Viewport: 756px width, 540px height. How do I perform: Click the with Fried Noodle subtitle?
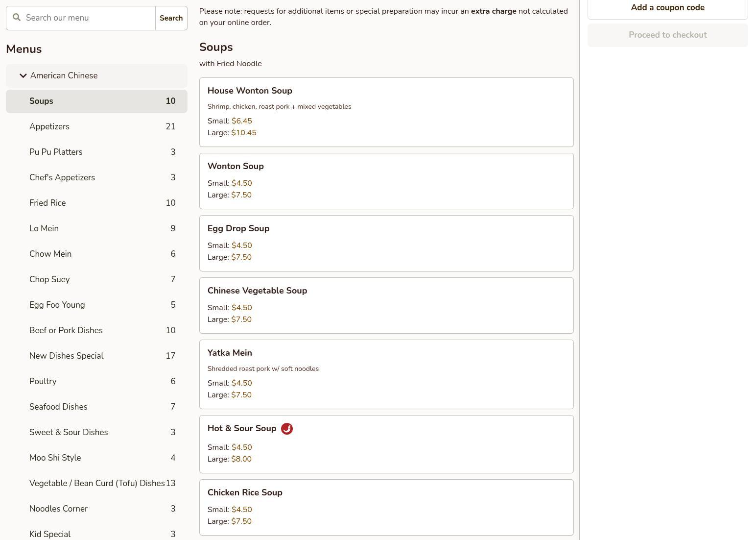click(231, 64)
